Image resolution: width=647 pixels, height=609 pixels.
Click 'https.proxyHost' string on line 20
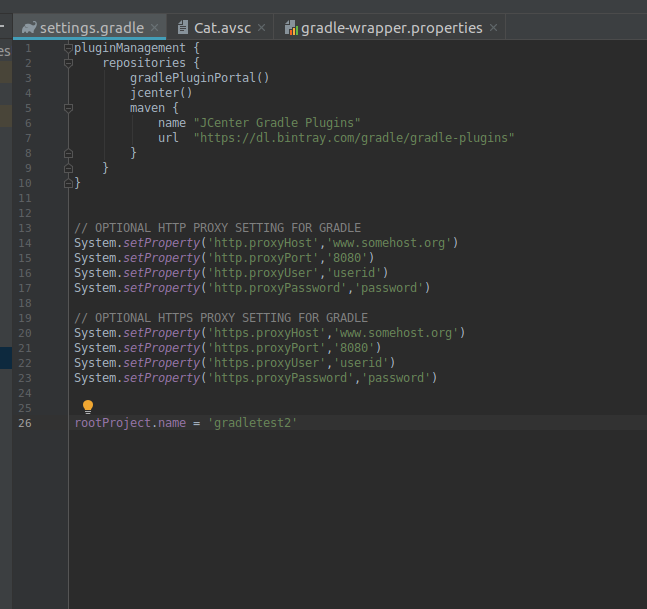point(267,333)
